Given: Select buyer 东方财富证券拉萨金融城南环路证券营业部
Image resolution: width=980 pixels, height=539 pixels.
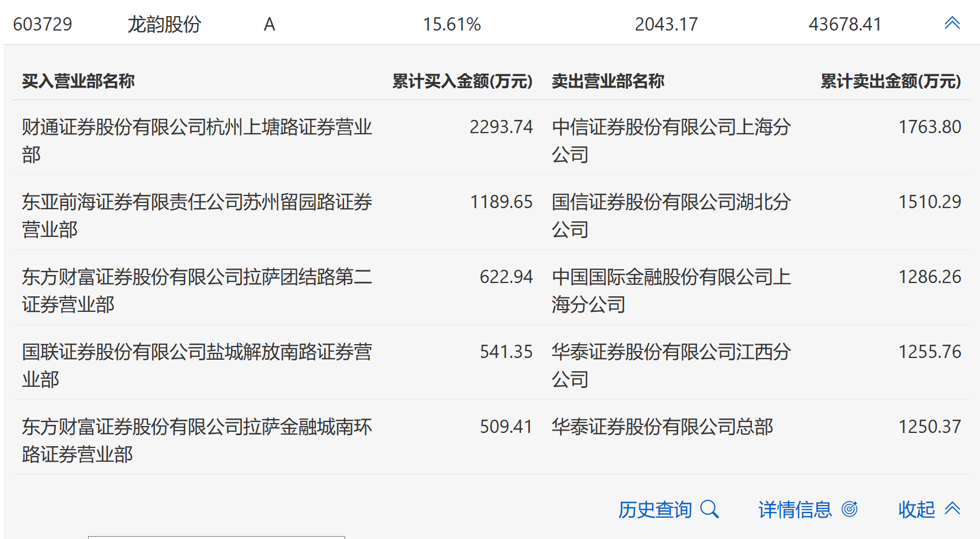Looking at the screenshot, I should coord(197,440).
